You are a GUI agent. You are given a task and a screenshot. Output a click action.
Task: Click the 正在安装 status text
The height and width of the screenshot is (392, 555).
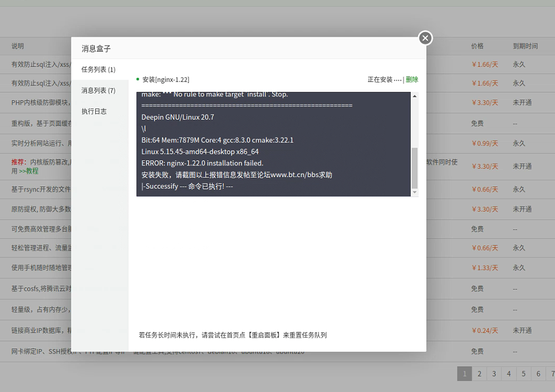coord(385,79)
